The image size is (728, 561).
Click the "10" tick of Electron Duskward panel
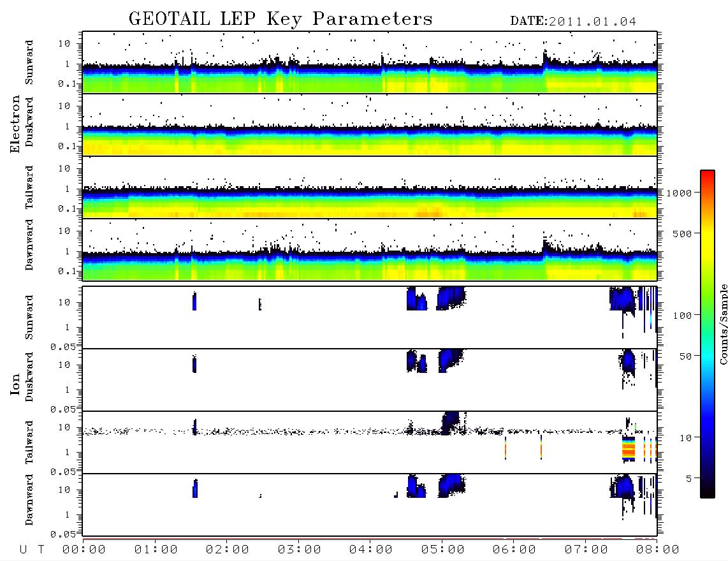64,106
